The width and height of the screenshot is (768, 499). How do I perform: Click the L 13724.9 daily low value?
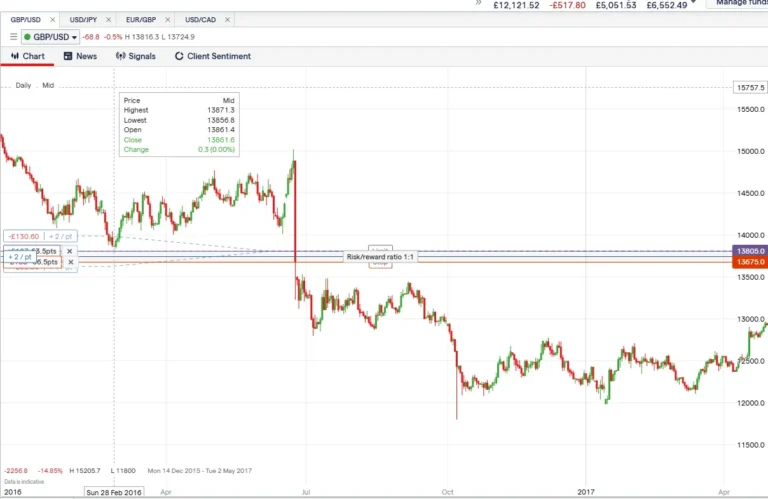178,37
